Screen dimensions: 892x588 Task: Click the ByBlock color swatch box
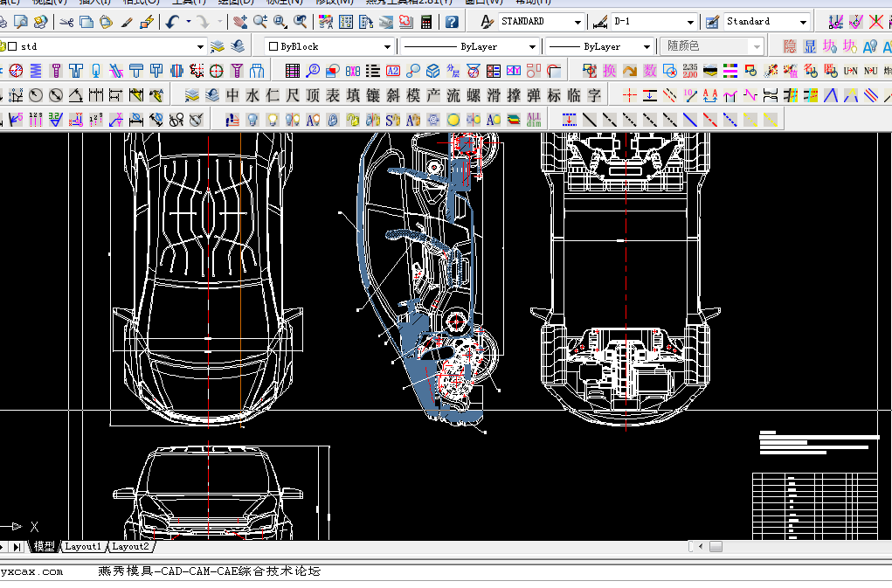(273, 46)
